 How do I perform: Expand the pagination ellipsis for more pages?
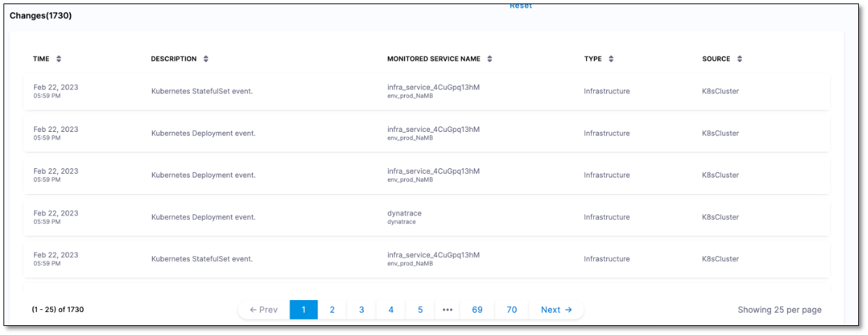tap(448, 310)
